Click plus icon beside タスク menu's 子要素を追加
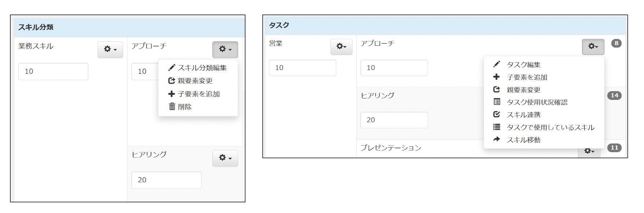This screenshot has height=213, width=644. [x=496, y=77]
